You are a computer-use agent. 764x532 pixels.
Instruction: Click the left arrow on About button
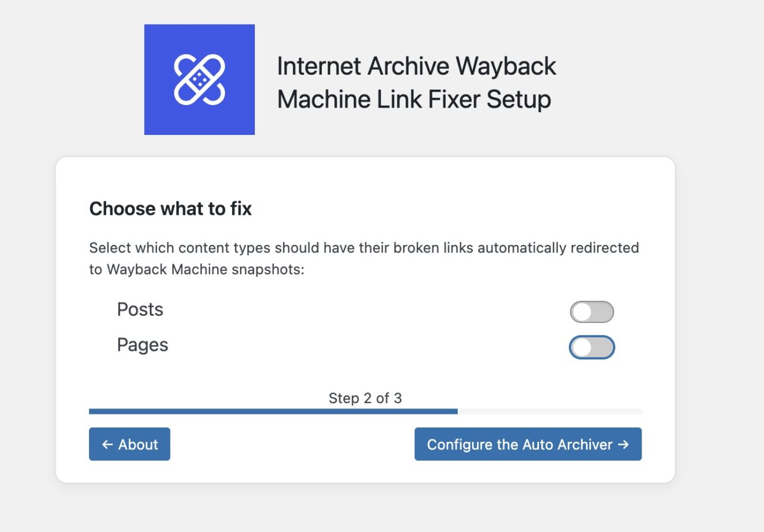(107, 444)
